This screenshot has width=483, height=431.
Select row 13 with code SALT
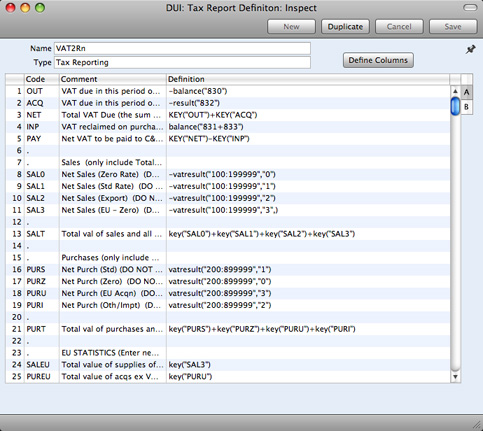228,234
